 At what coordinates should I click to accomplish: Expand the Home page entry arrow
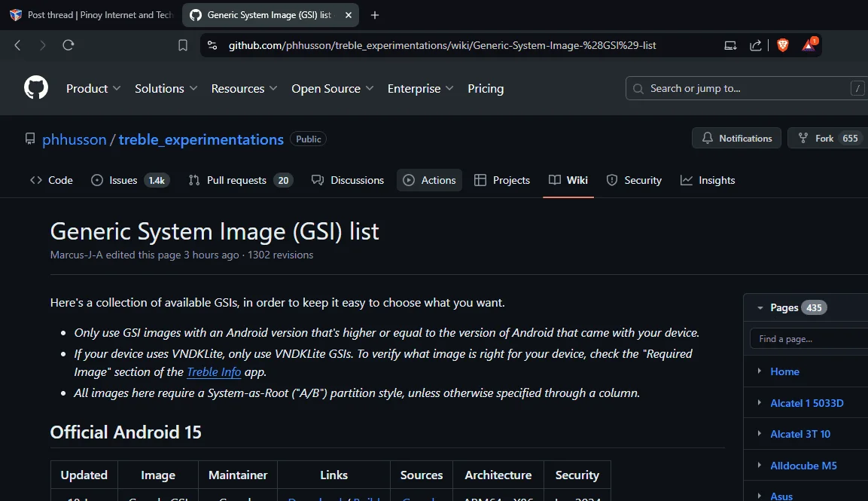click(x=760, y=371)
